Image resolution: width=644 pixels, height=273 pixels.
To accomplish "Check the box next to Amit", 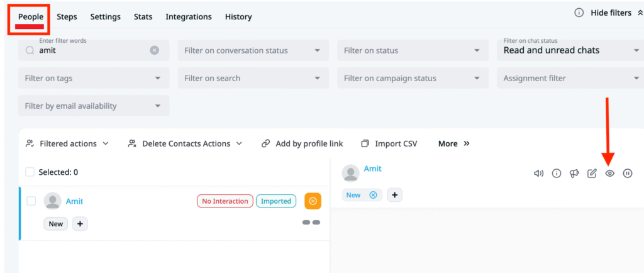I will (x=31, y=201).
